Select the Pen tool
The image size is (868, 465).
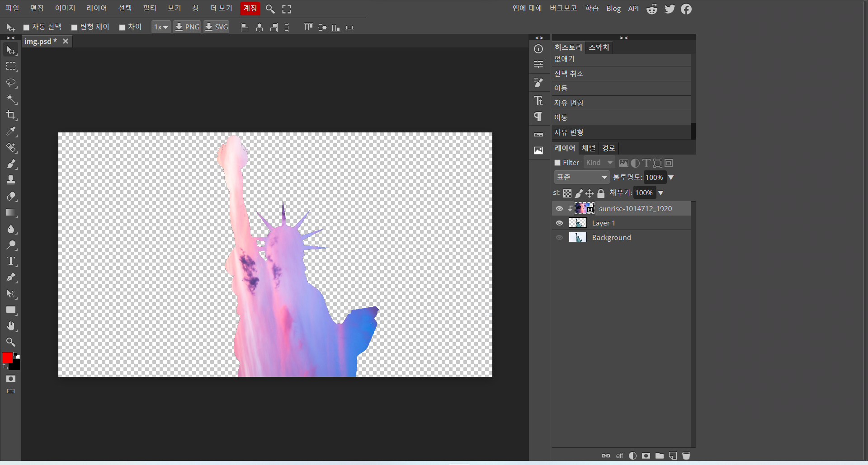(x=11, y=277)
